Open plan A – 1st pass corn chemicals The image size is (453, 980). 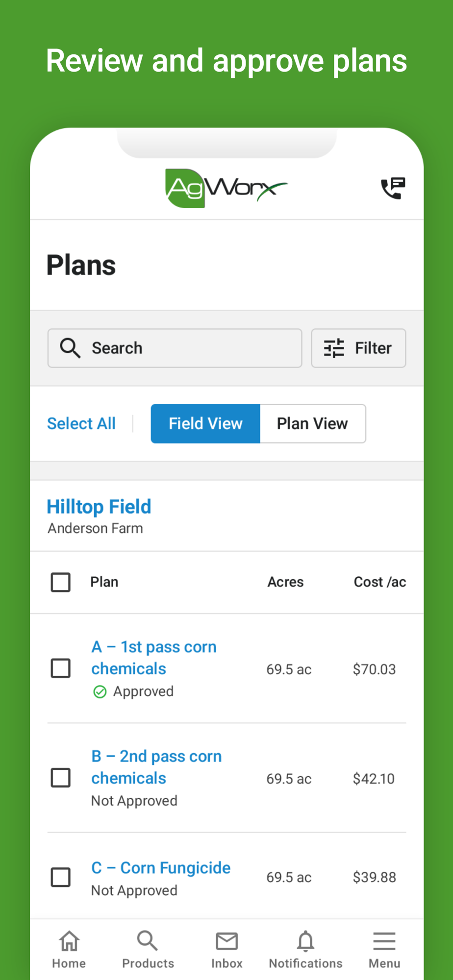pos(153,658)
